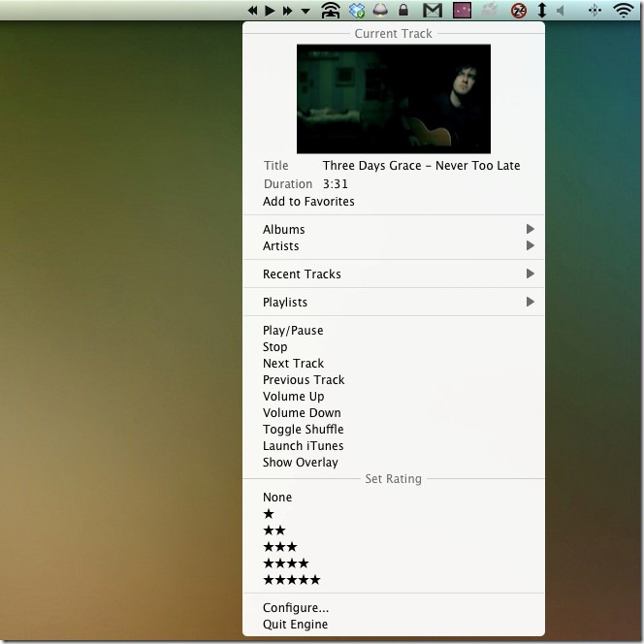Open Configure... settings
644x644 pixels.
(x=393, y=608)
